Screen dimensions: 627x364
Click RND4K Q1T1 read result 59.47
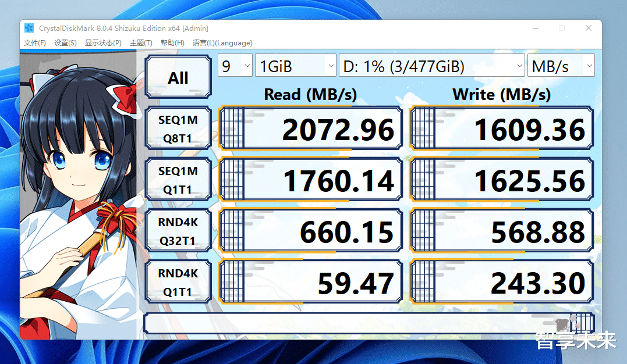310,281
